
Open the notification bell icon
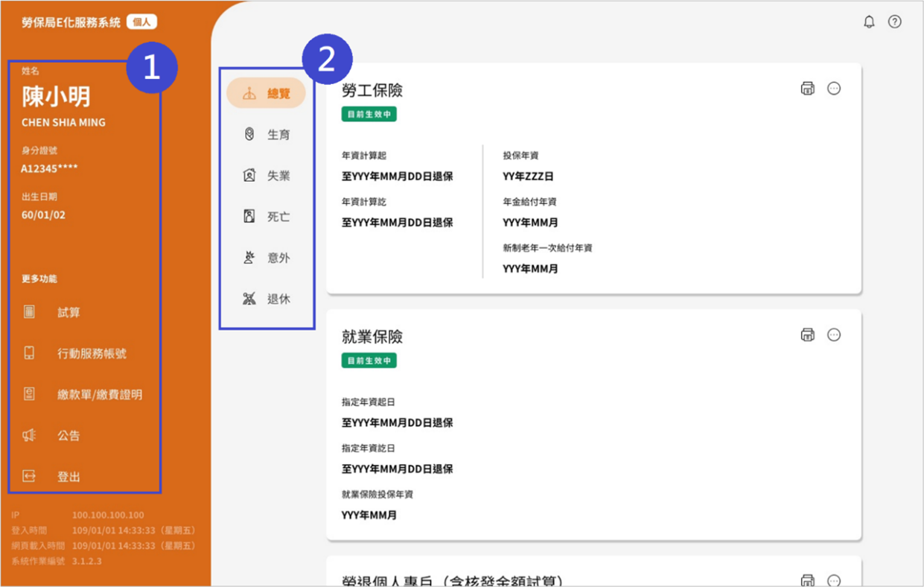click(869, 22)
